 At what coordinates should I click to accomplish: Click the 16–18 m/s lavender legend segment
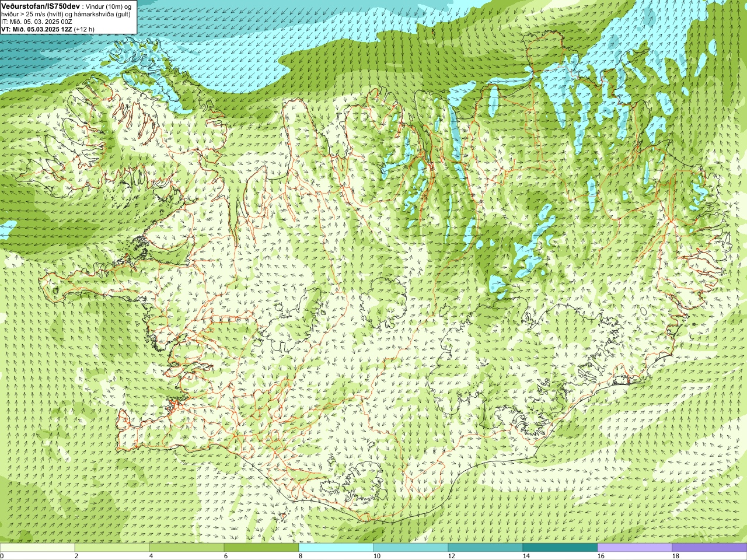click(635, 548)
